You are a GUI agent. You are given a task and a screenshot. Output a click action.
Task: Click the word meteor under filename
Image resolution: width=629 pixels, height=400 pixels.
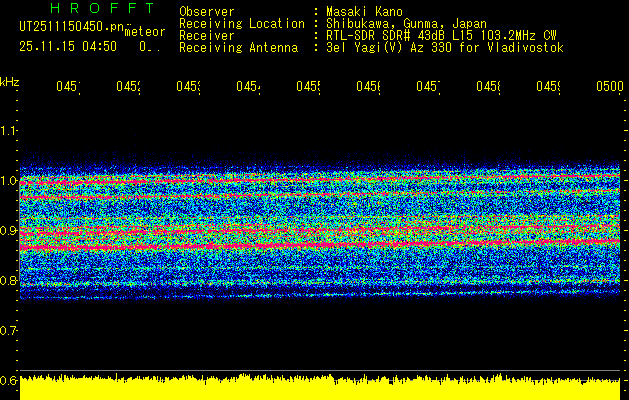point(145,32)
